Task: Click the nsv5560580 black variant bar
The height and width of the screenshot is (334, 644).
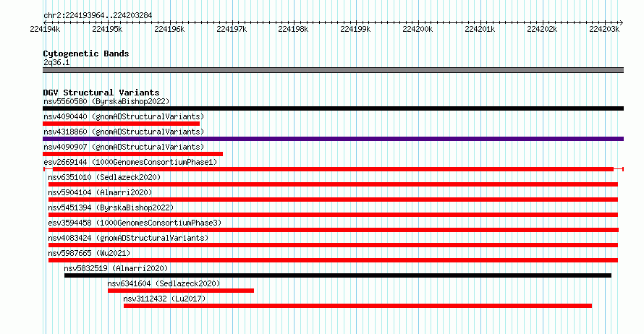Action: tap(333, 108)
